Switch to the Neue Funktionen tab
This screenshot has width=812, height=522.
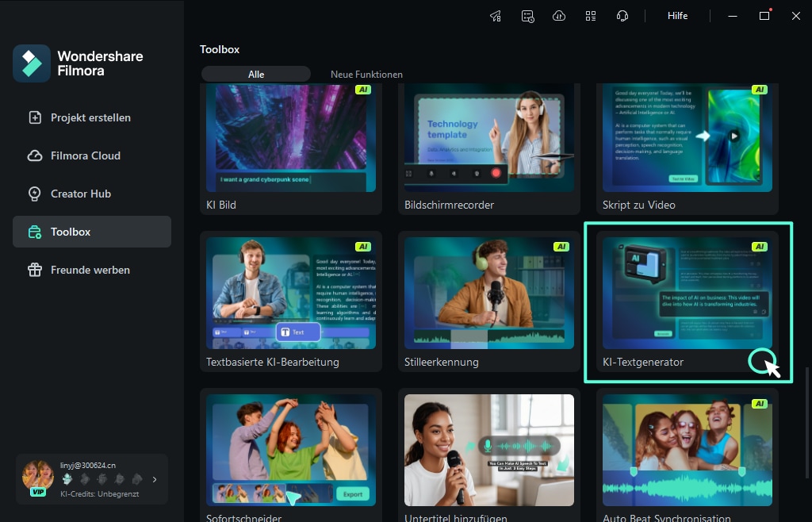(x=366, y=75)
